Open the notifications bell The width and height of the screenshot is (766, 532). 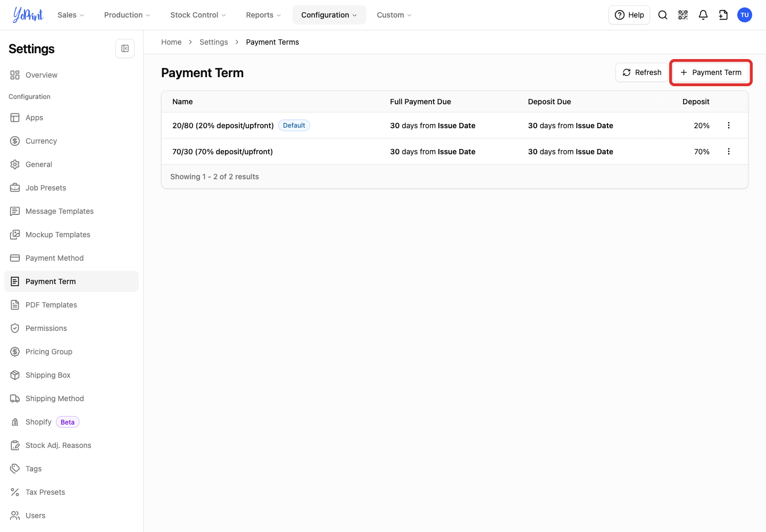coord(703,15)
